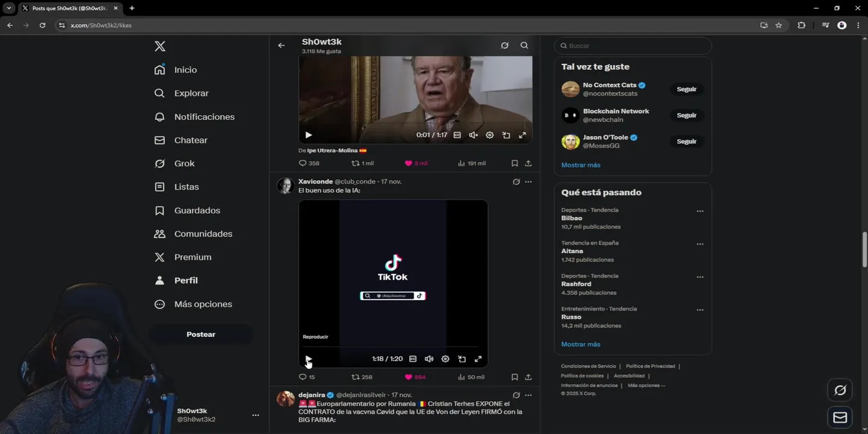Image resolution: width=868 pixels, height=434 pixels.
Task: Open options for the Russo trend
Action: click(x=700, y=310)
